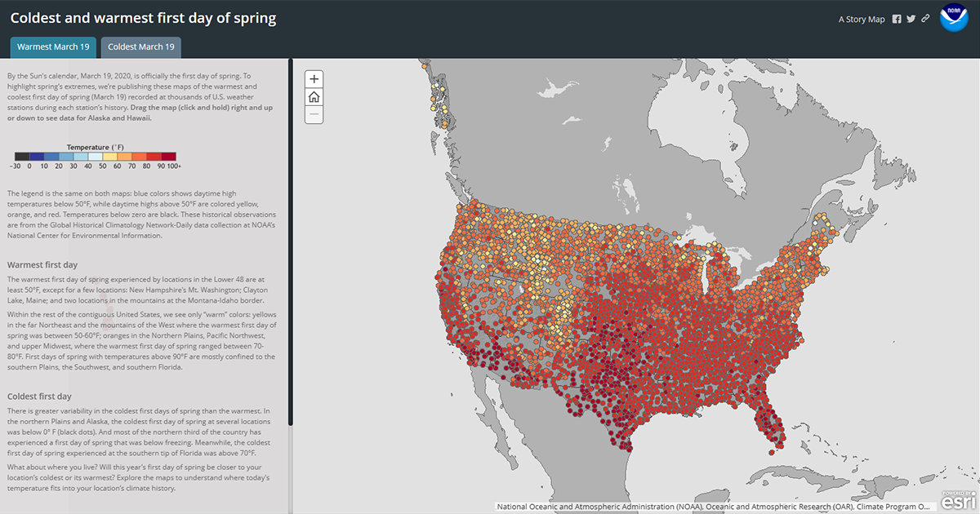Click the Powered by Esri logo

[x=959, y=503]
